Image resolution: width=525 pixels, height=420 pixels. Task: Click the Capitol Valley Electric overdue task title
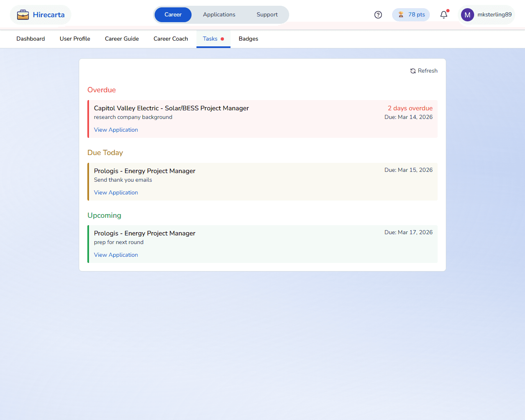pos(171,108)
